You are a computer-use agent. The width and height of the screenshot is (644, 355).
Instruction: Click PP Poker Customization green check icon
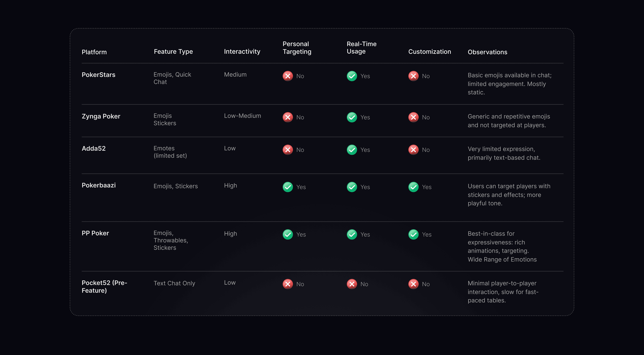[413, 234]
